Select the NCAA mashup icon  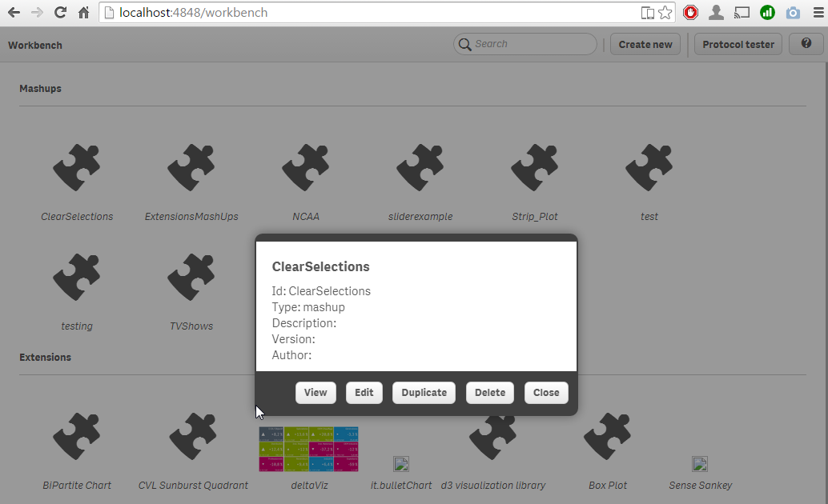tap(306, 167)
